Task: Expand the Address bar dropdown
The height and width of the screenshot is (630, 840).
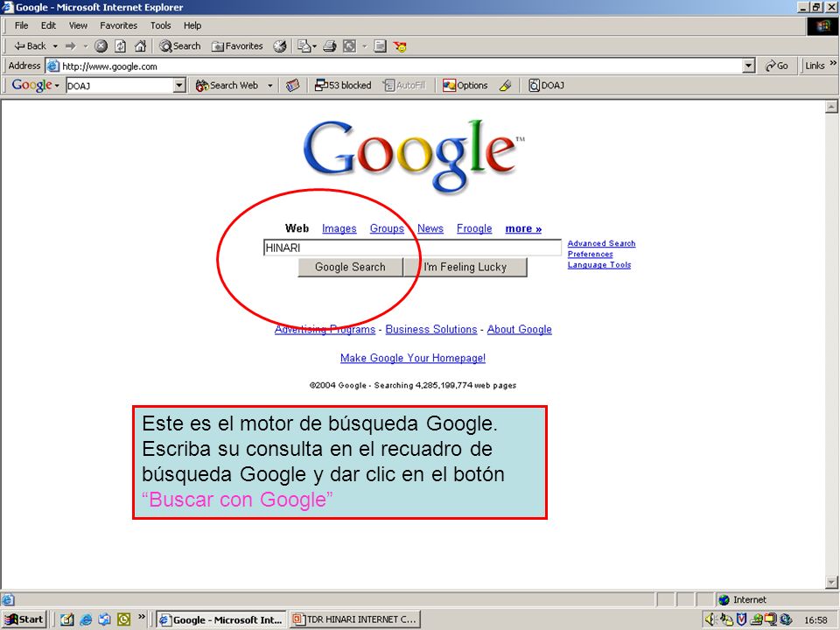Action: pyautogui.click(x=749, y=66)
